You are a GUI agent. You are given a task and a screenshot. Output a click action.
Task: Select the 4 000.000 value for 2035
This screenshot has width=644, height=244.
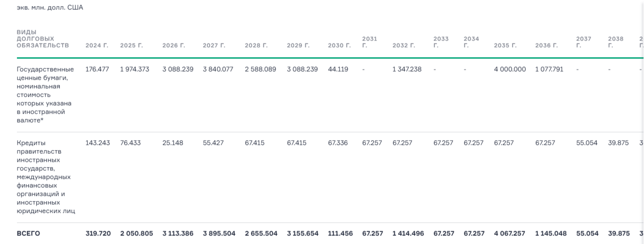point(510,69)
